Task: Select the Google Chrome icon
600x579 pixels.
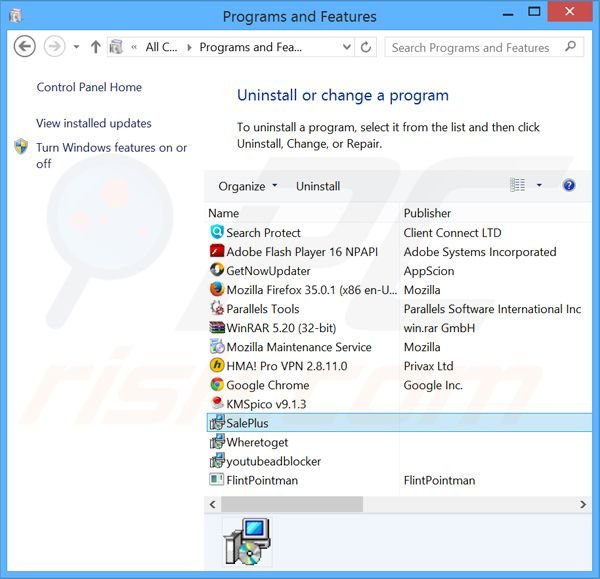Action: click(217, 384)
